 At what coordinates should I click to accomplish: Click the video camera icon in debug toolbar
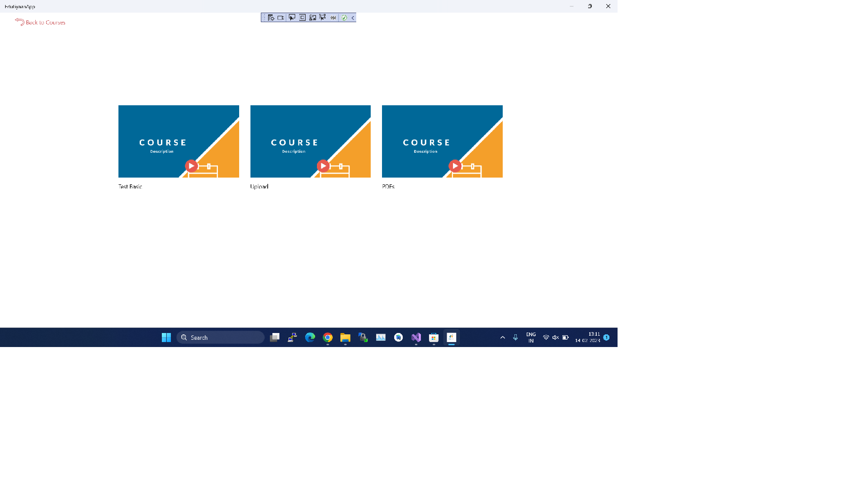281,18
